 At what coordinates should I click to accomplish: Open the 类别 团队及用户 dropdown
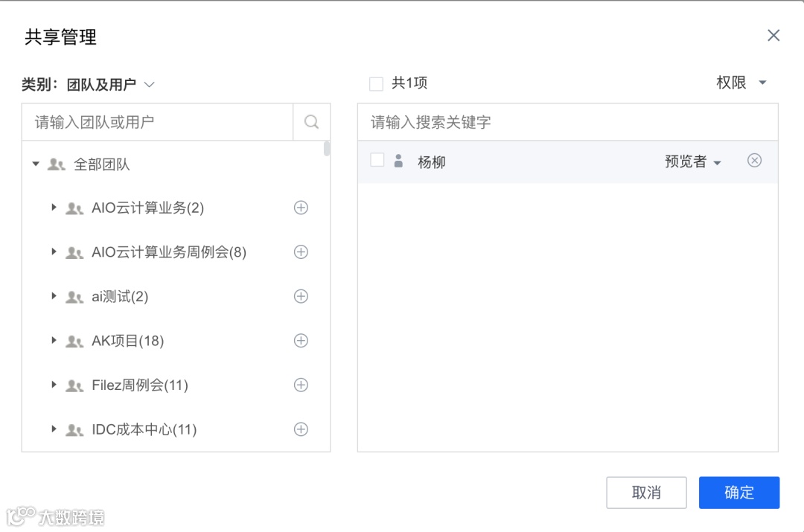click(x=109, y=85)
